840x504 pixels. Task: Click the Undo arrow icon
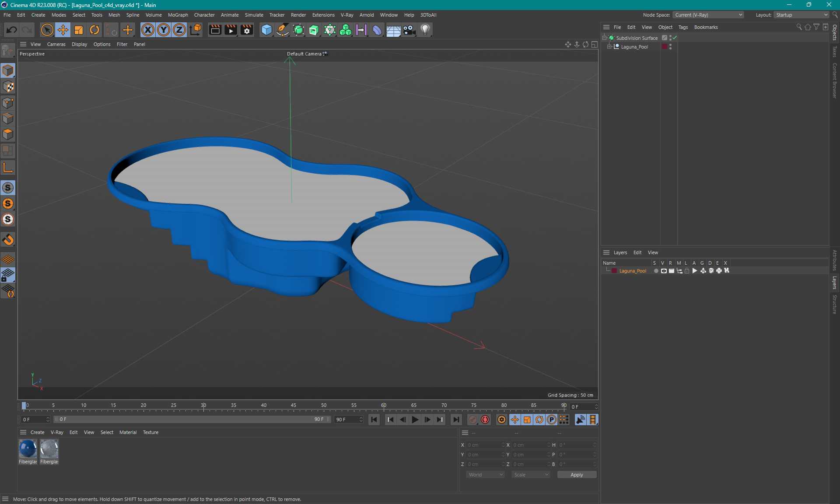pos(12,30)
